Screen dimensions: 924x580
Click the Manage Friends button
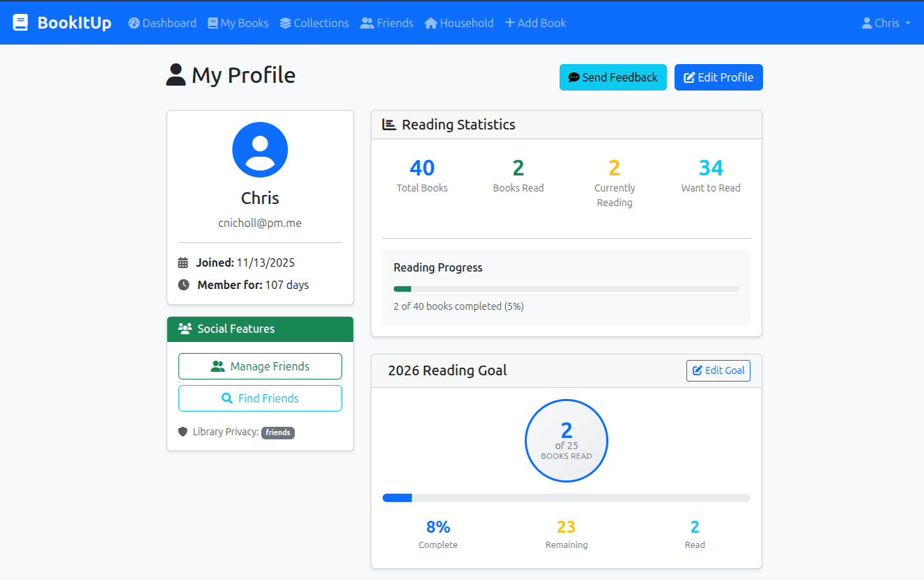(260, 366)
